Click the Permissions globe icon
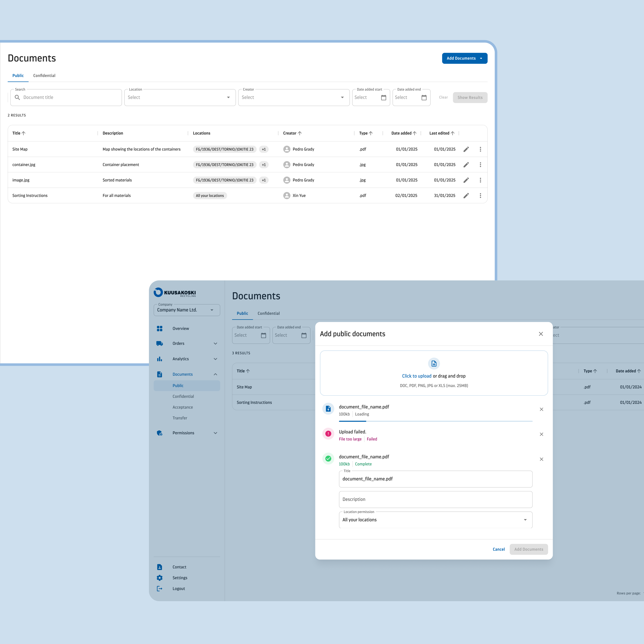Image resolution: width=644 pixels, height=644 pixels. point(160,433)
